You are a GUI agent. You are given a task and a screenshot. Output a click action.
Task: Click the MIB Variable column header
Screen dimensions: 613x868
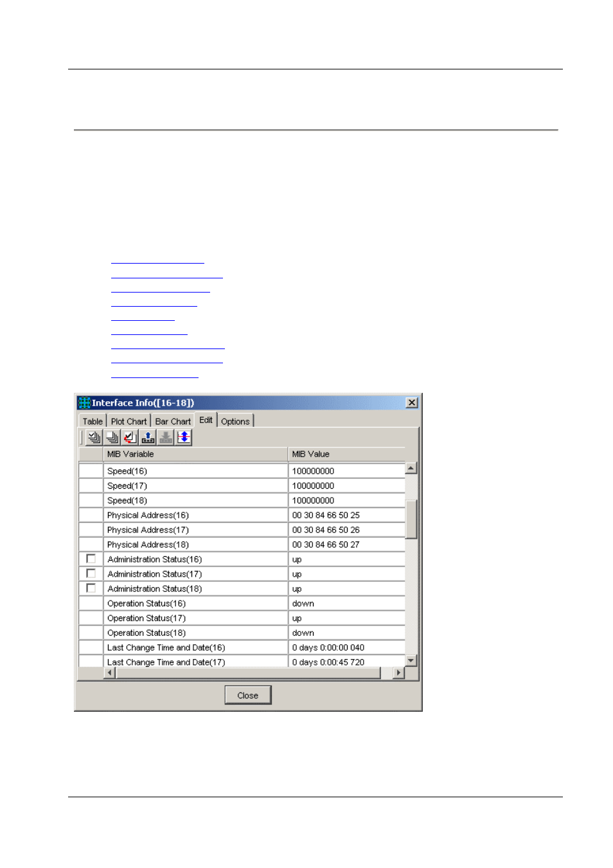click(195, 454)
